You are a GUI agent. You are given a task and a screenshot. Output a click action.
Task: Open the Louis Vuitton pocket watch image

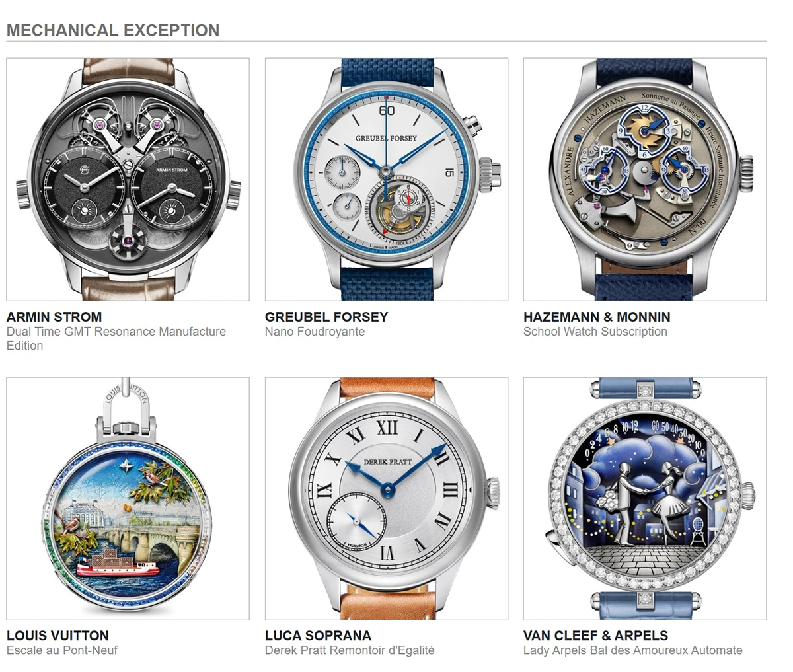click(x=128, y=498)
